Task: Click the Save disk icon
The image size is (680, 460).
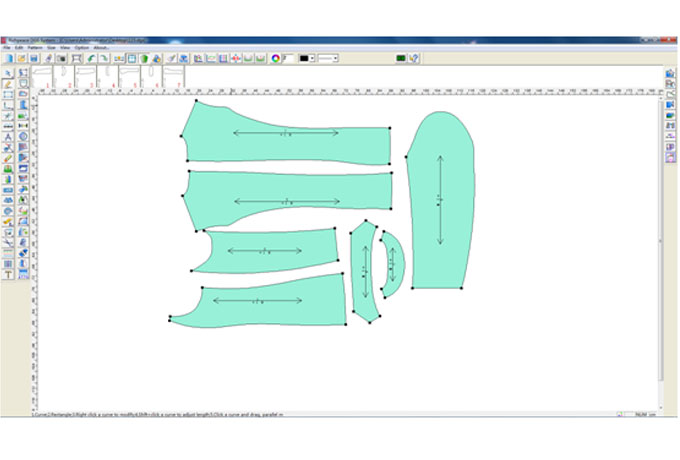Action: [x=33, y=58]
